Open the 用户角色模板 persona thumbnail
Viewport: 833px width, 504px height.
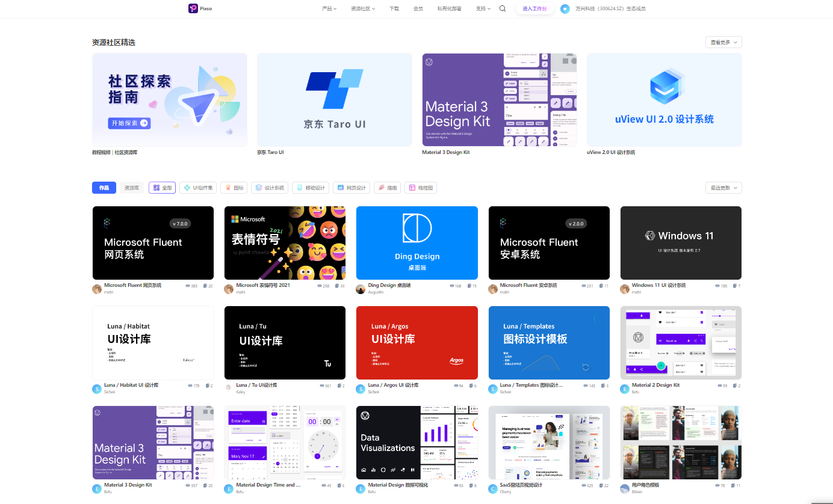tap(681, 443)
